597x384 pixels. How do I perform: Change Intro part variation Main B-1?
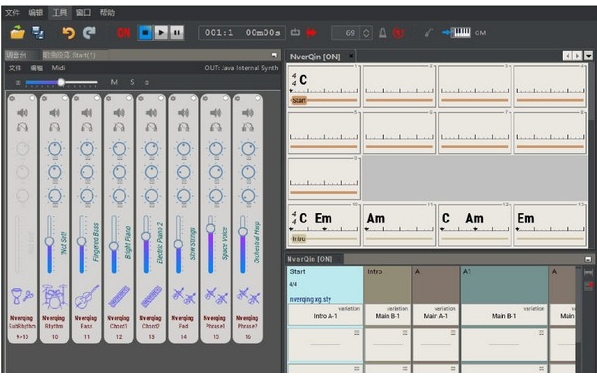(x=388, y=314)
